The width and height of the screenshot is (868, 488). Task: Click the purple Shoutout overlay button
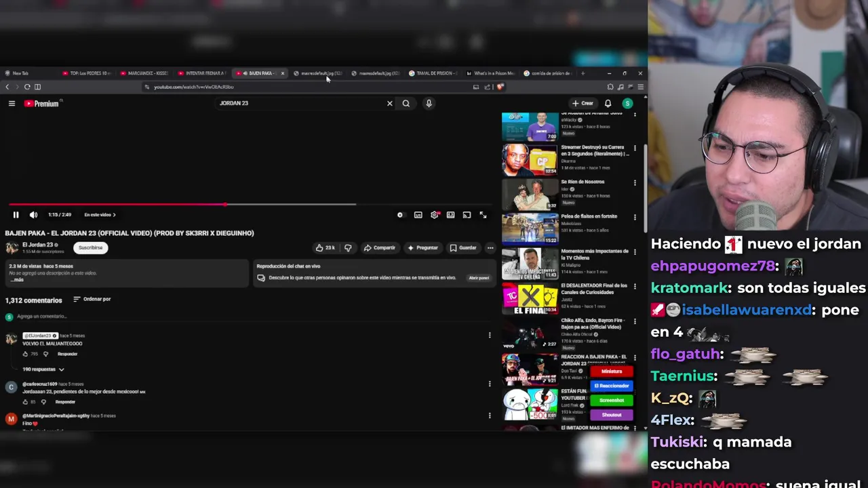[x=612, y=414]
